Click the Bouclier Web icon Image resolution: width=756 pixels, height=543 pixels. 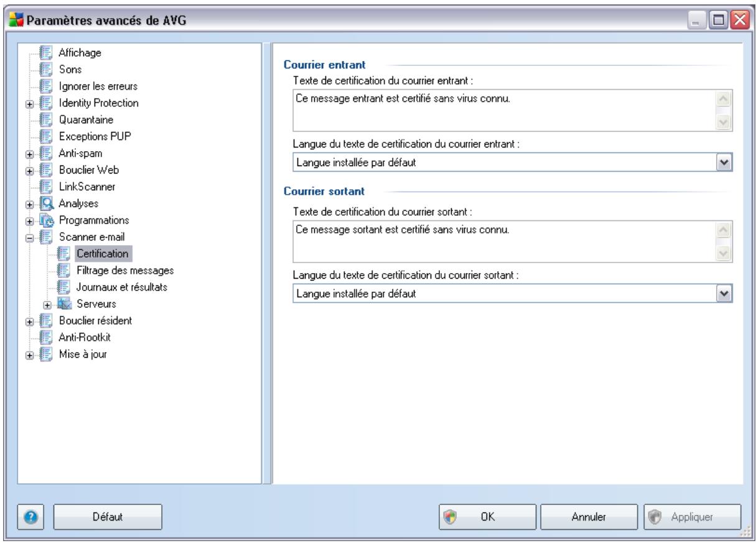point(45,170)
